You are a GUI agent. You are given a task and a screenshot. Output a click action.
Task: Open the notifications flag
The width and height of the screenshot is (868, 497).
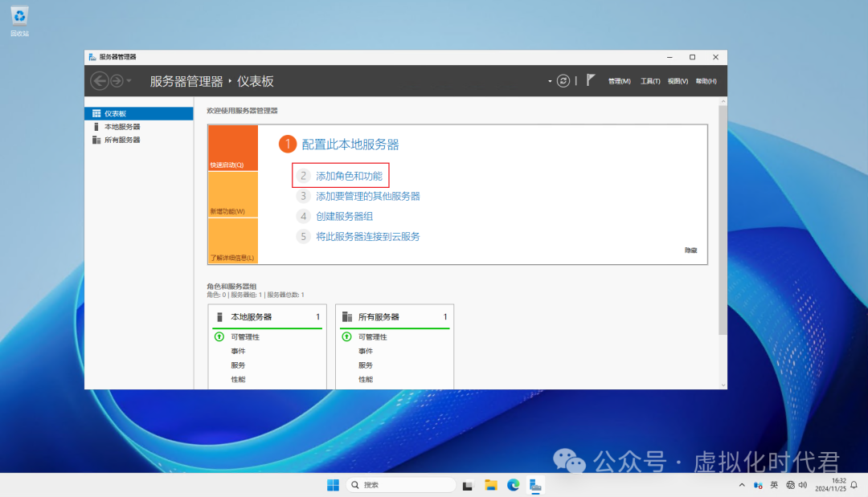(591, 80)
